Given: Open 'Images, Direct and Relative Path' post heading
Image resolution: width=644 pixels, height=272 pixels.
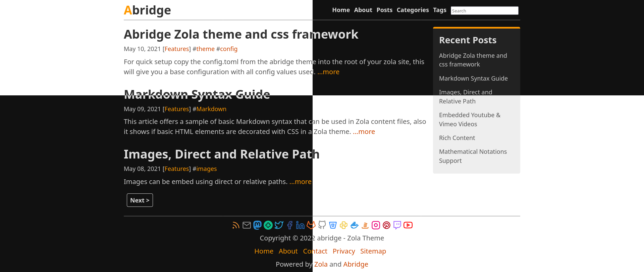Looking at the screenshot, I should click(x=221, y=154).
